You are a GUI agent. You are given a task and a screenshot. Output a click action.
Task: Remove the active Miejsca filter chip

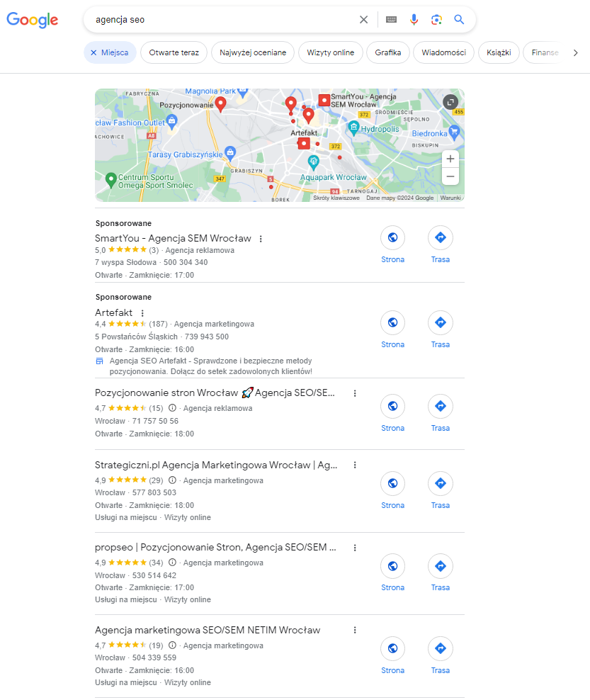[x=110, y=52]
